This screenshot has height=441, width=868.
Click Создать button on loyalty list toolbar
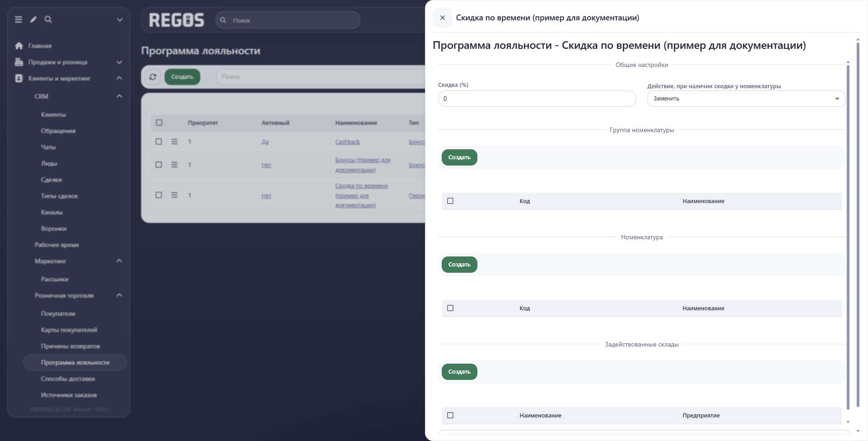tap(182, 77)
